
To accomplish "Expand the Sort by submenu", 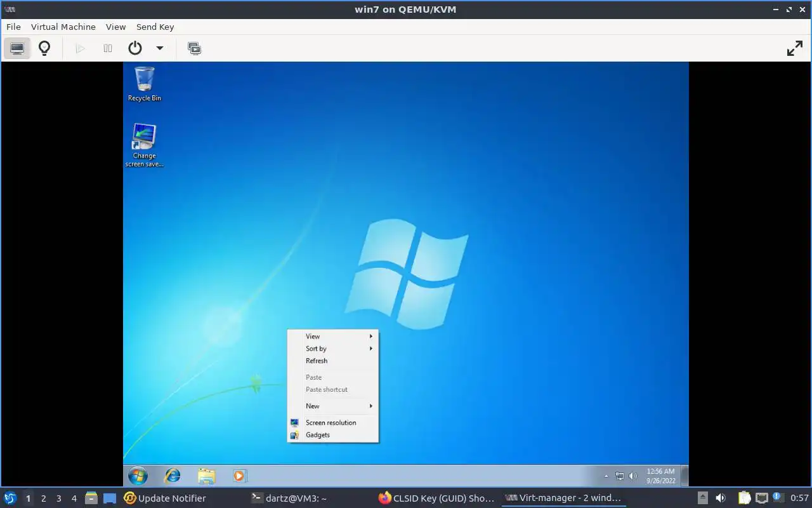I will coord(333,349).
